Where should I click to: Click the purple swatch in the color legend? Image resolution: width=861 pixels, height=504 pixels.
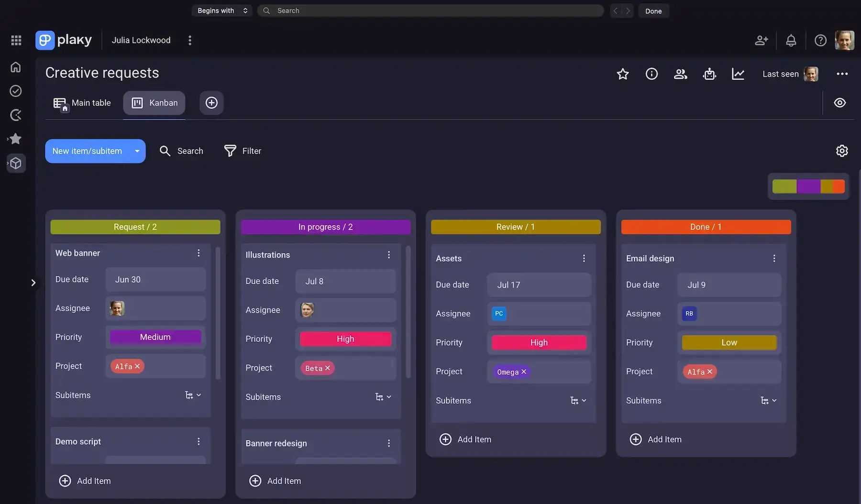[x=808, y=186]
